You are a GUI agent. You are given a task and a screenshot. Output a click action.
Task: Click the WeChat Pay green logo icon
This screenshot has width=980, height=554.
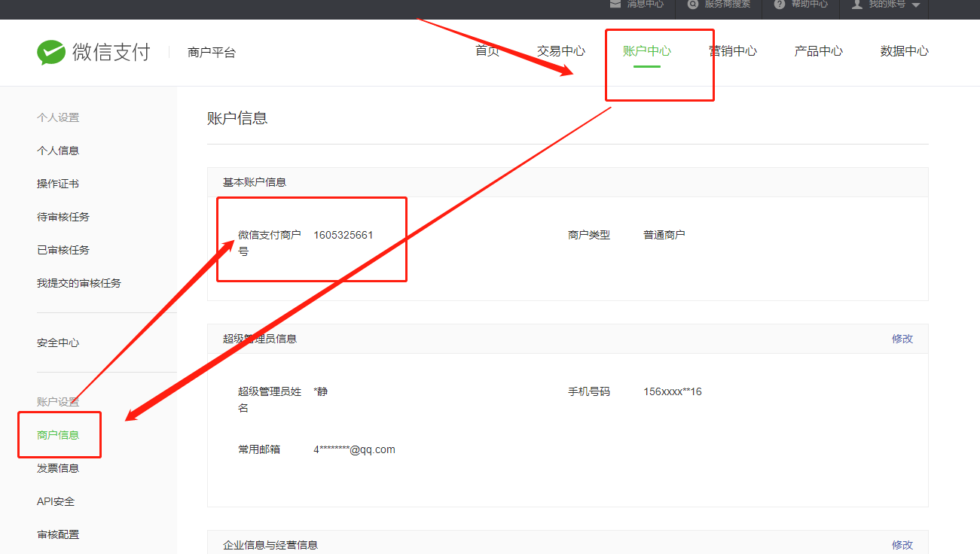pos(51,52)
